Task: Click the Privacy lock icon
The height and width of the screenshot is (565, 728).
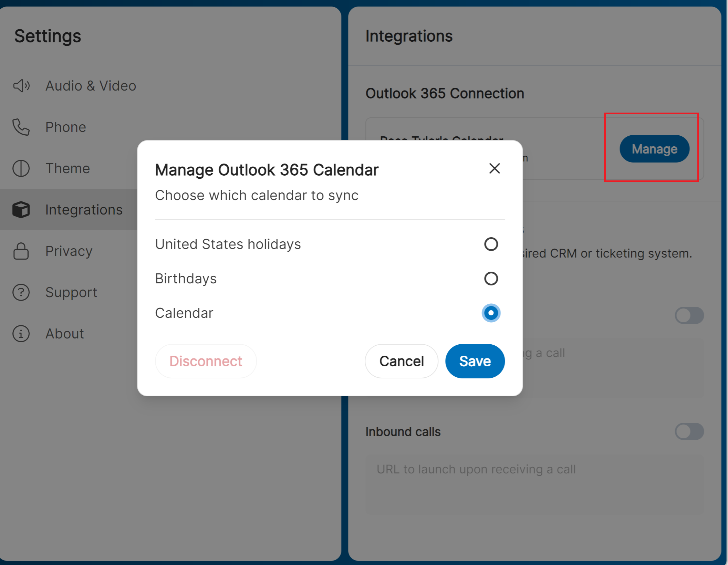Action: [21, 251]
